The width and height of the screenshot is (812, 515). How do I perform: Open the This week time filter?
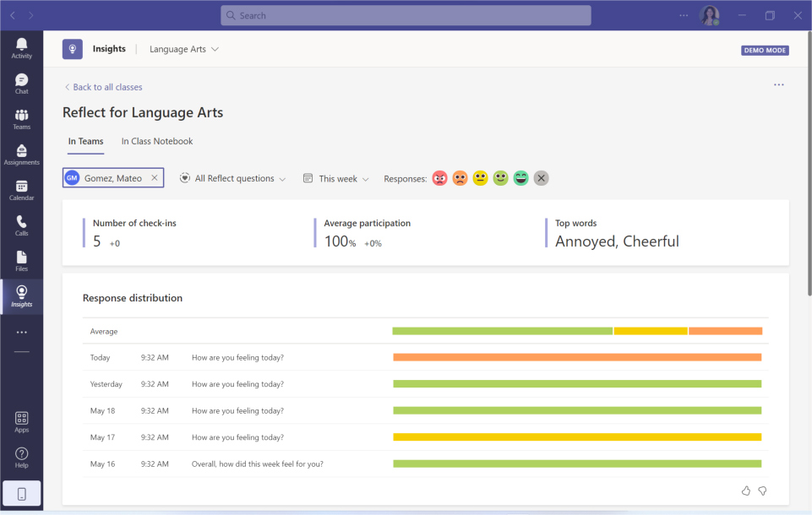(336, 178)
